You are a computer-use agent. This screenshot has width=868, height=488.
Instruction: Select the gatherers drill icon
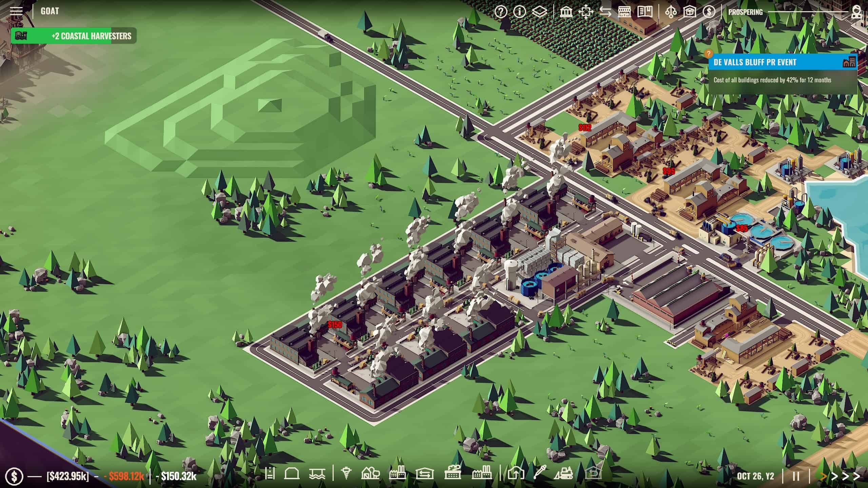[x=347, y=473]
